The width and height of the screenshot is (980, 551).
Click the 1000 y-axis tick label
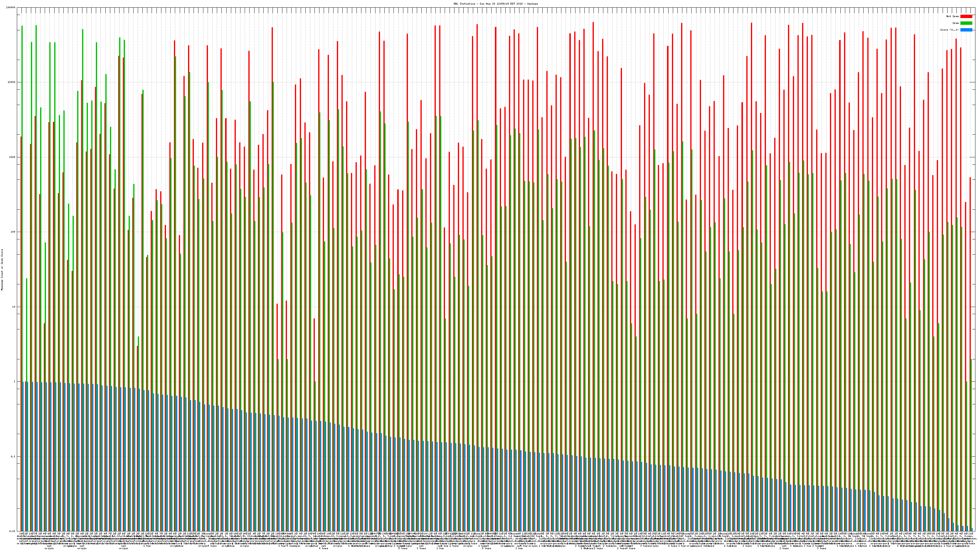pos(13,157)
